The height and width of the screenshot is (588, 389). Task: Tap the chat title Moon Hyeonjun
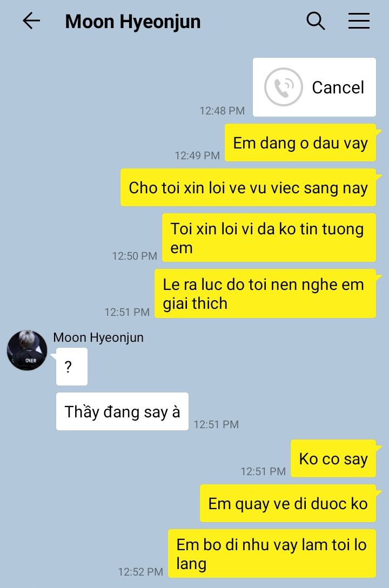pos(133,22)
